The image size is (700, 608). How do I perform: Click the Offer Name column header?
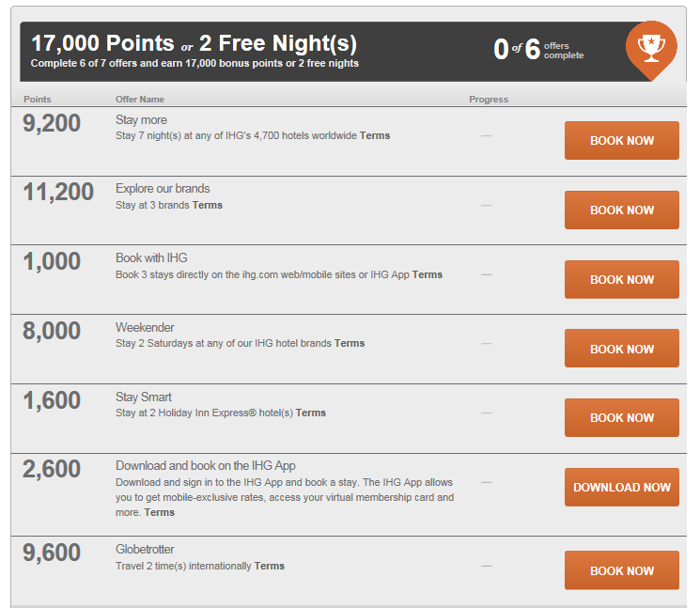pyautogui.click(x=140, y=99)
